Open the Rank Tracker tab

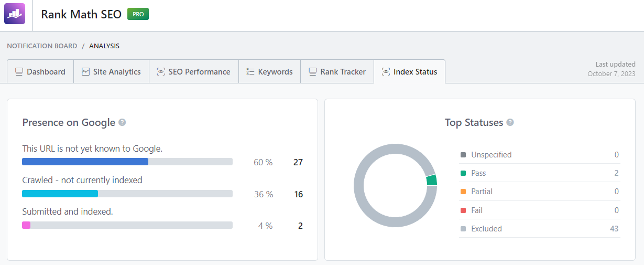coord(337,72)
